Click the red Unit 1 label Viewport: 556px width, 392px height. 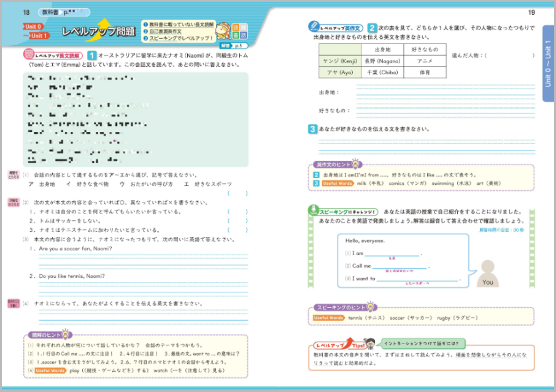[x=38, y=36]
